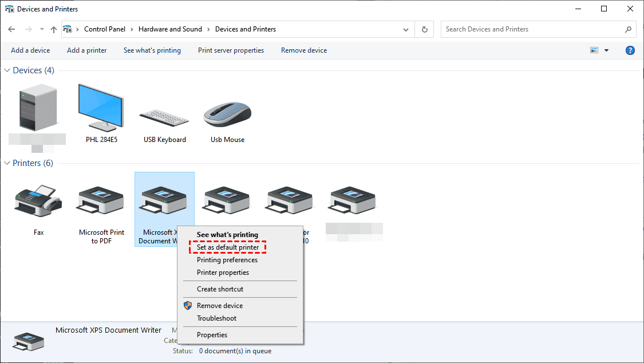Click the Help question mark icon

coord(630,50)
